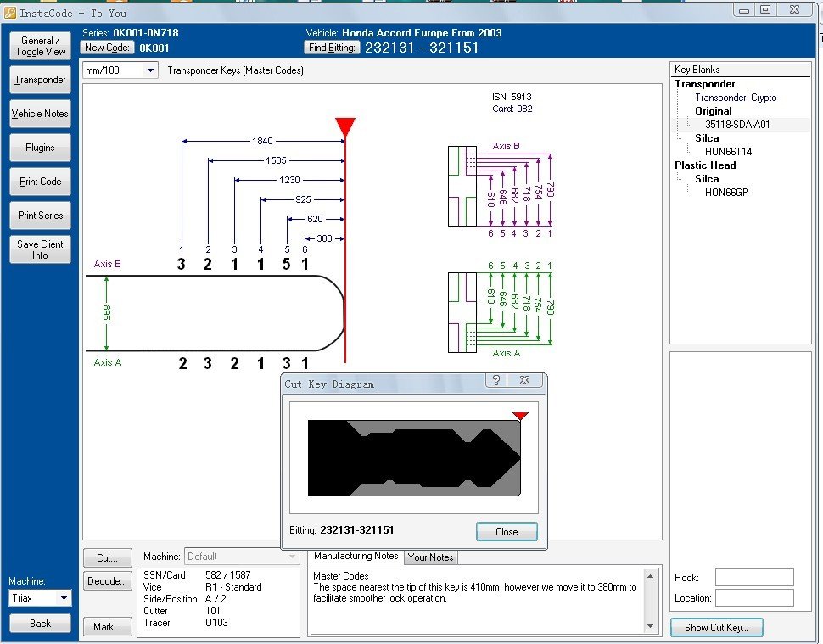The width and height of the screenshot is (823, 644).
Task: Click the code value 0K001
Action: [x=154, y=48]
